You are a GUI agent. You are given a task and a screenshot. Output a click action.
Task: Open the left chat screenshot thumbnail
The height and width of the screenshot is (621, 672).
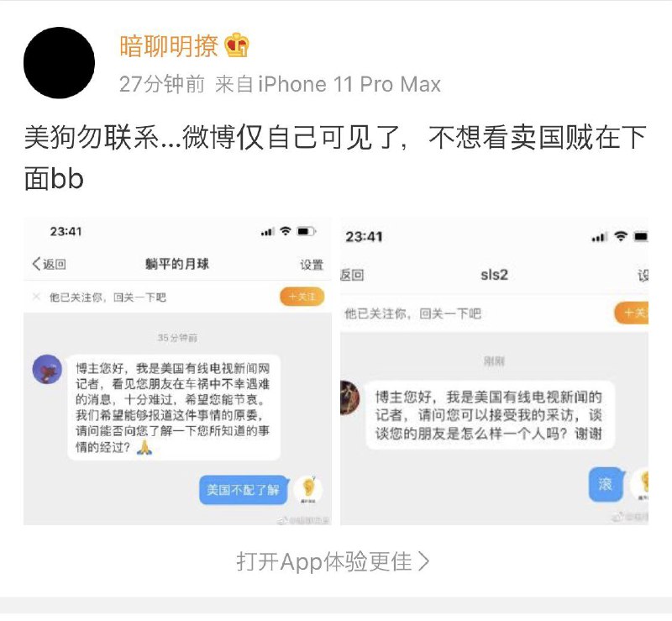click(177, 371)
